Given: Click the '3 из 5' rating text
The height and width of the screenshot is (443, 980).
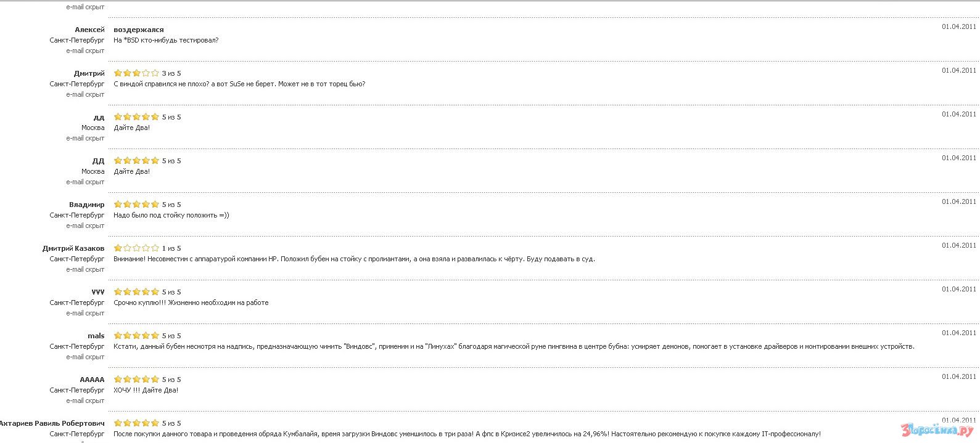Looking at the screenshot, I should tap(171, 73).
